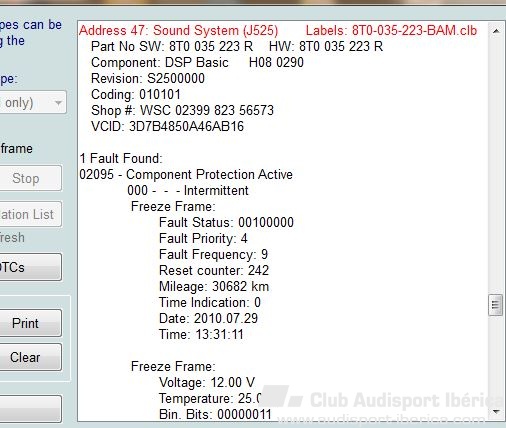This screenshot has width=506, height=428.
Task: Click the Coding: 010101 line
Action: coord(136,94)
